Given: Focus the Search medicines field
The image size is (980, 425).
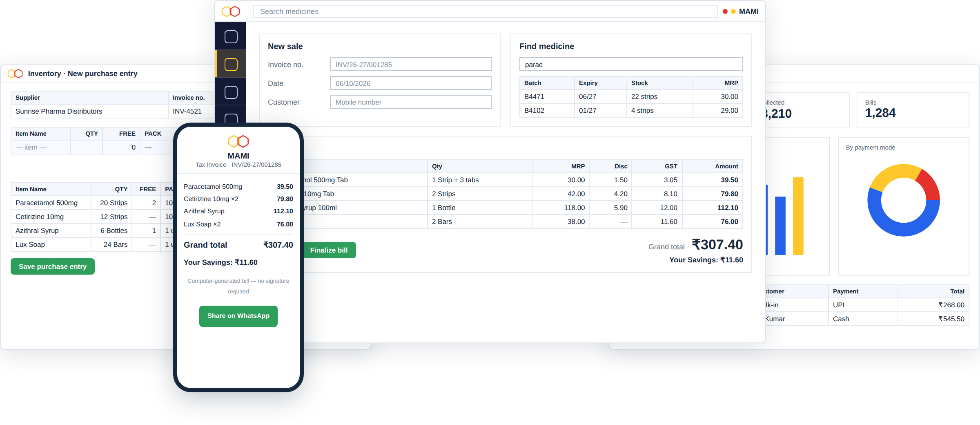Looking at the screenshot, I should click(x=485, y=11).
